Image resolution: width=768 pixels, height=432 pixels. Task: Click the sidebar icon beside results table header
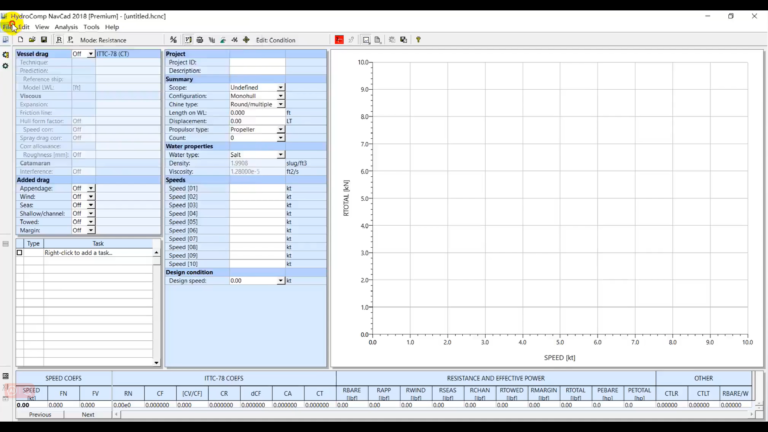tap(5, 376)
